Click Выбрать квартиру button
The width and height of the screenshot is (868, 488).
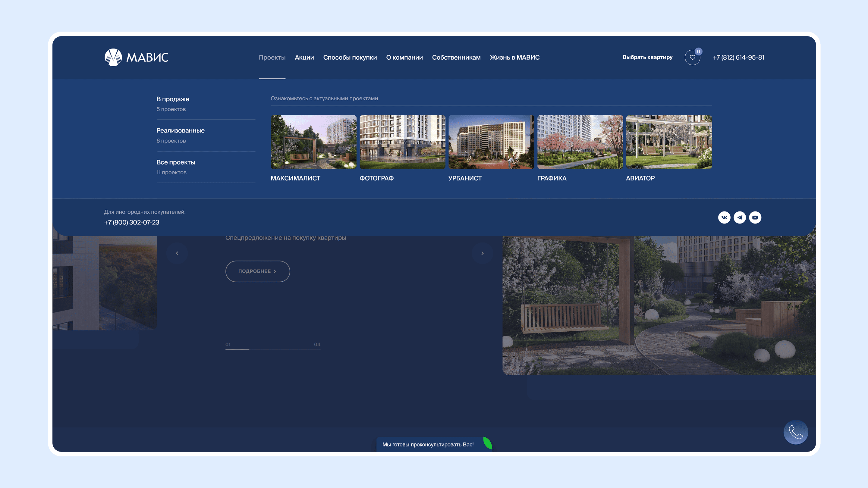[x=647, y=57]
